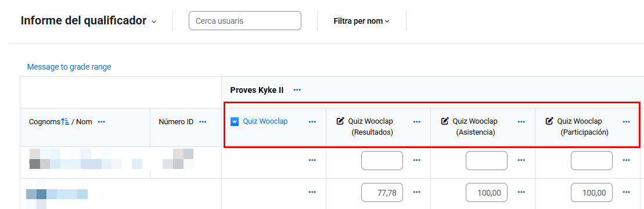The height and width of the screenshot is (209, 644).
Task: Open the actions menu next to Proves Kyke II
Action: [x=297, y=90]
